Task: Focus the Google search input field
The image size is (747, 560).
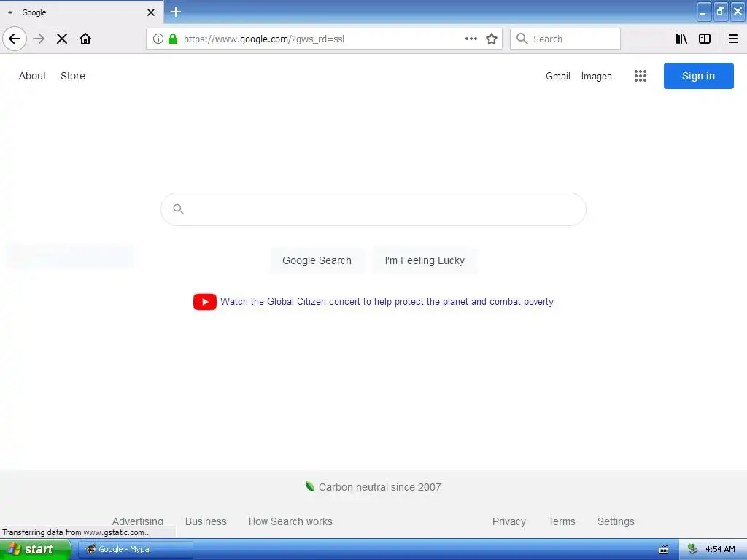Action: click(373, 209)
